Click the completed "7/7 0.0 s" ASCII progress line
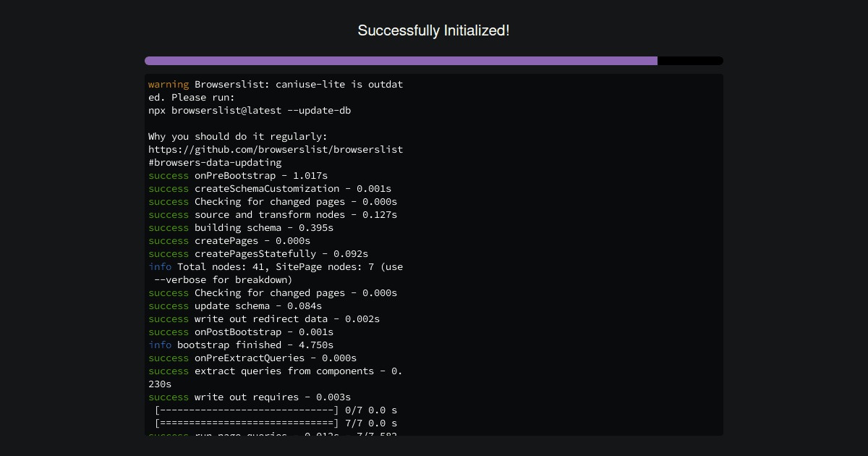Screen dimensions: 868x456 275,423
